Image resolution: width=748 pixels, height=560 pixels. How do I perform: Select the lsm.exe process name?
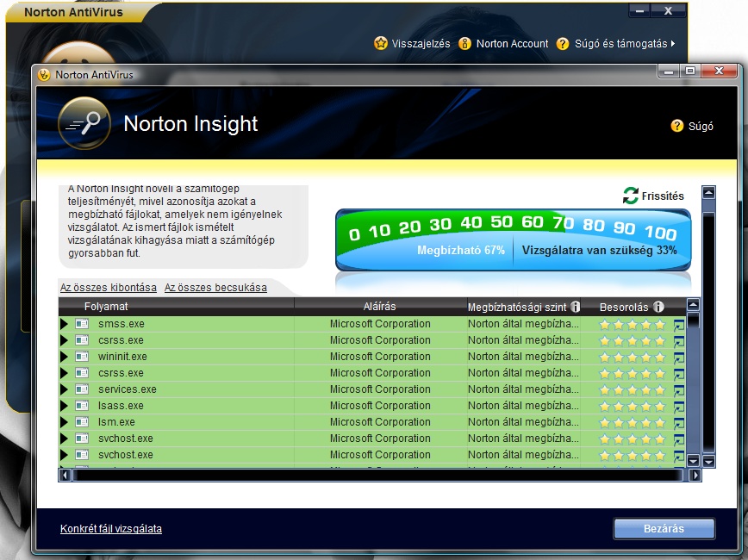tap(116, 422)
